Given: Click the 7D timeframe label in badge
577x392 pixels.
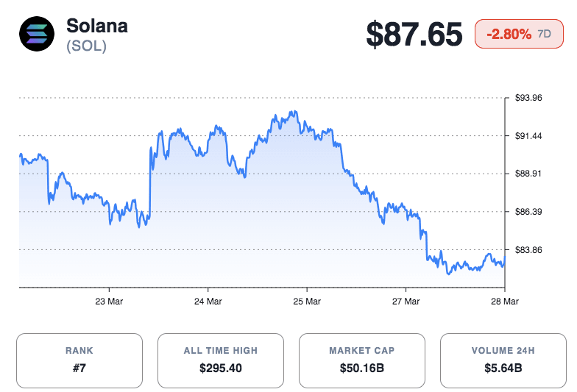Looking at the screenshot, I should coord(545,35).
